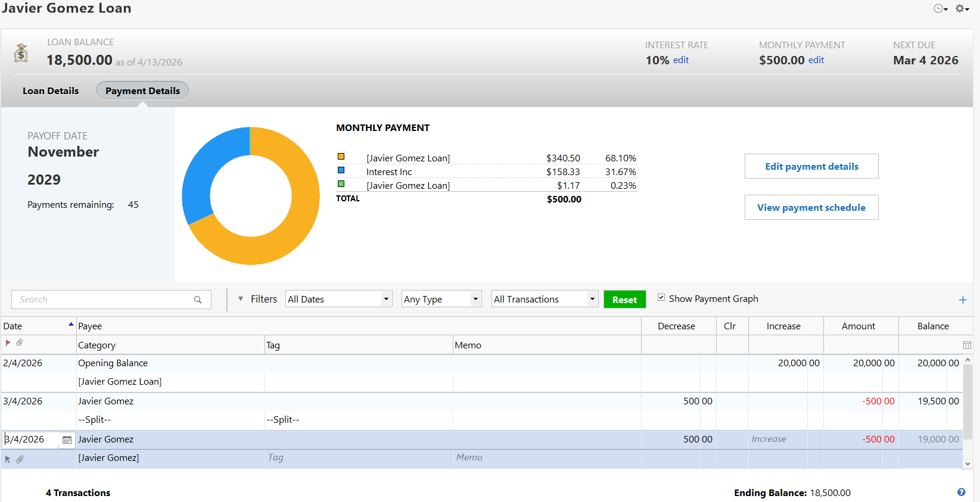This screenshot has height=502, width=980.
Task: Click the 4 Transactions count
Action: tap(78, 493)
